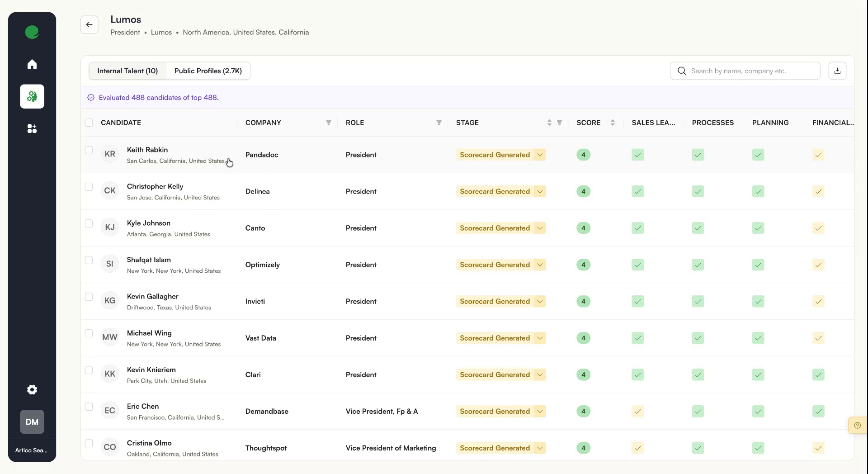Select the Internal Talent (10) tab
The width and height of the screenshot is (868, 474).
(127, 71)
